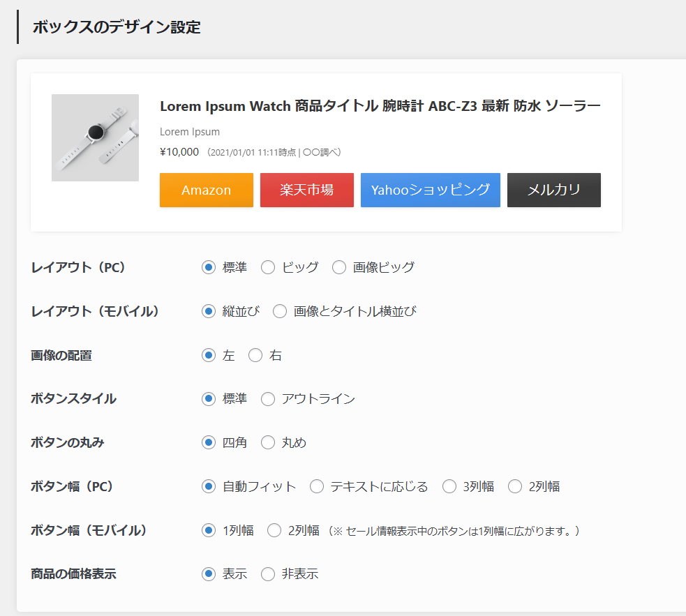
Task: Choose テキストに応じる for PC button width
Action: [317, 487]
